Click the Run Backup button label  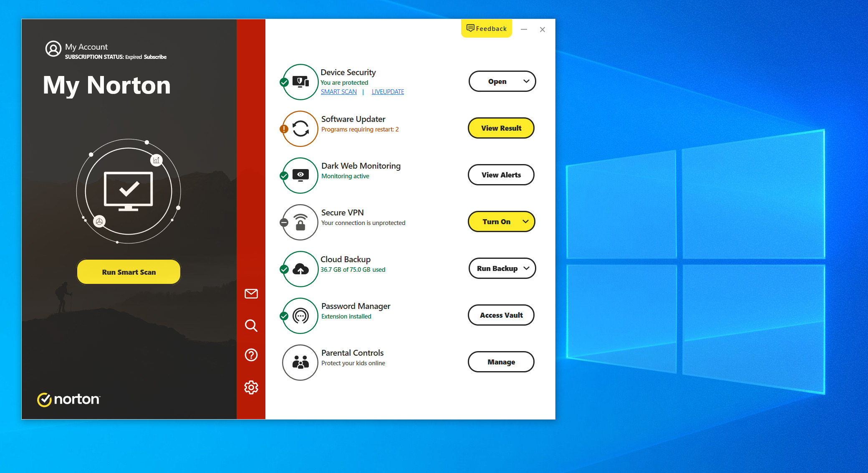497,268
